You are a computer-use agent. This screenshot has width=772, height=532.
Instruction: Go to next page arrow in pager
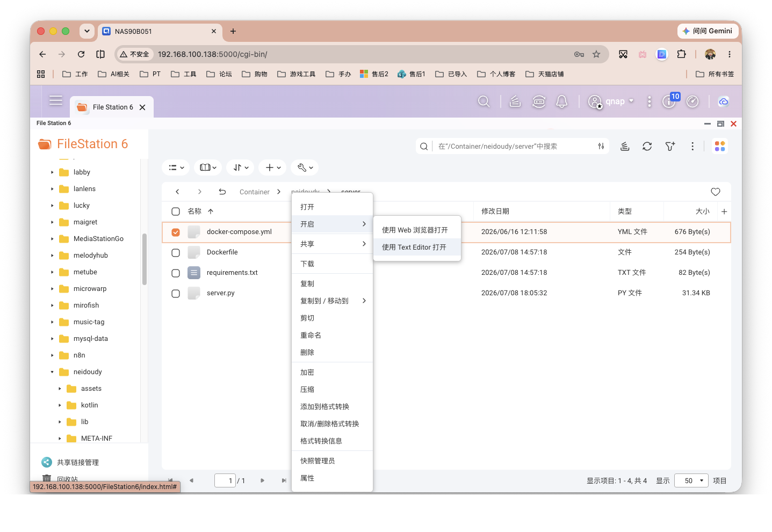pos(262,480)
